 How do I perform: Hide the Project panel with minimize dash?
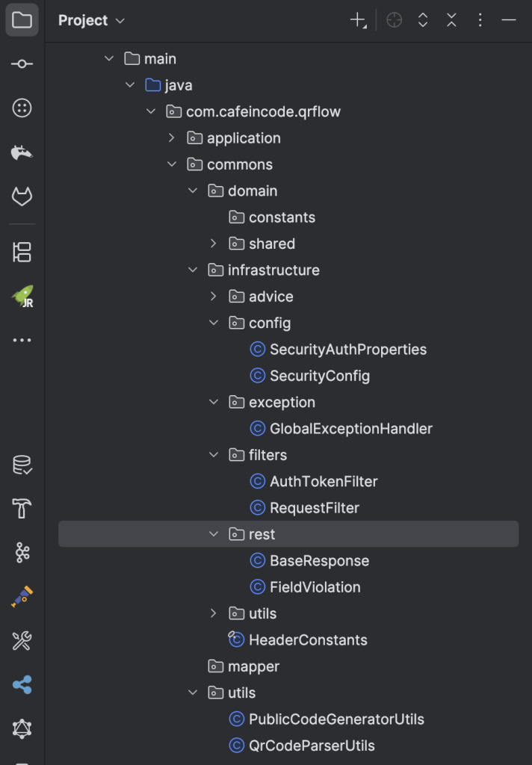[509, 21]
